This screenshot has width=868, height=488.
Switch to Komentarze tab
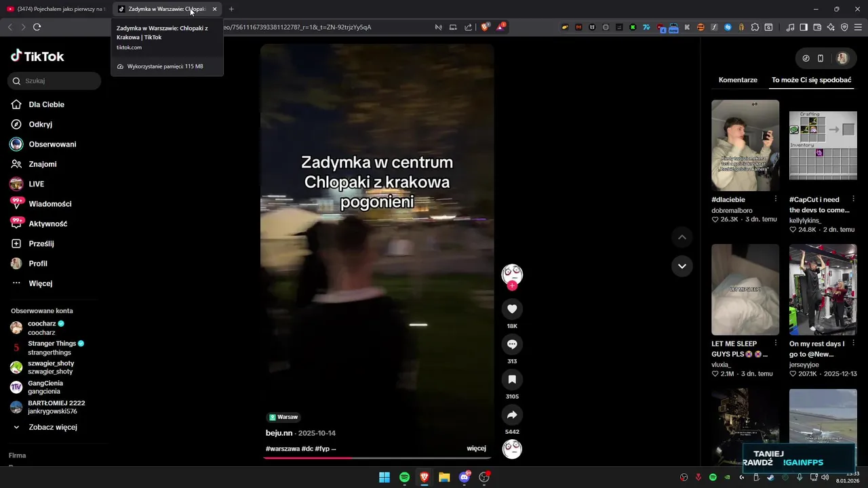coord(738,80)
